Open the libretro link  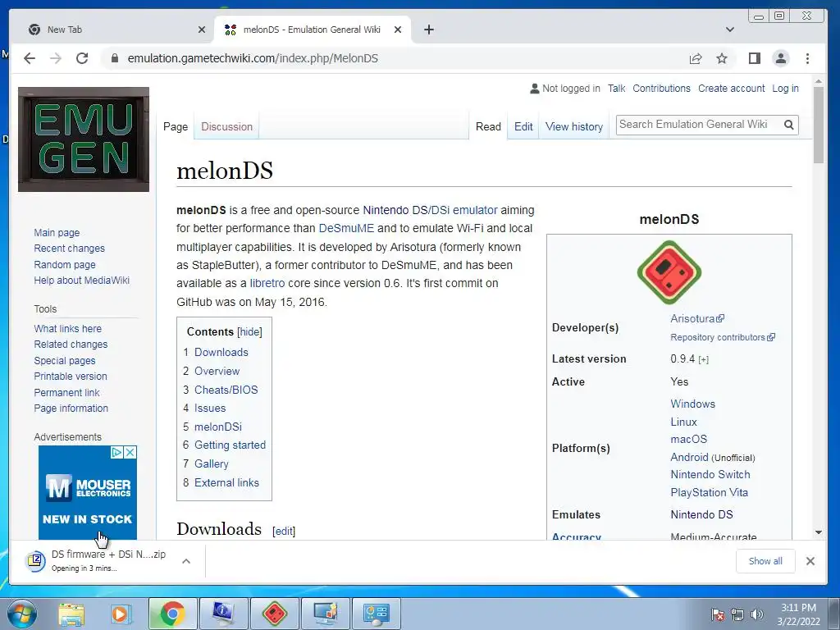click(x=267, y=283)
